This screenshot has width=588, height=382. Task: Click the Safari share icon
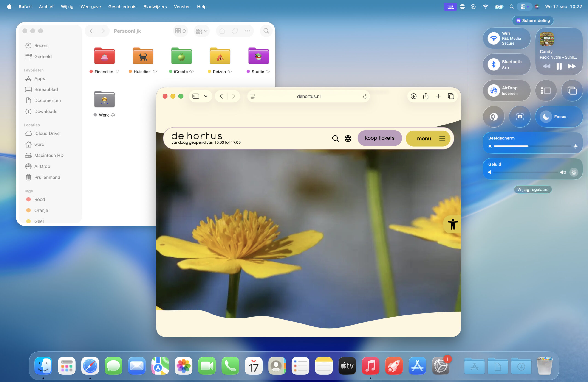(426, 96)
